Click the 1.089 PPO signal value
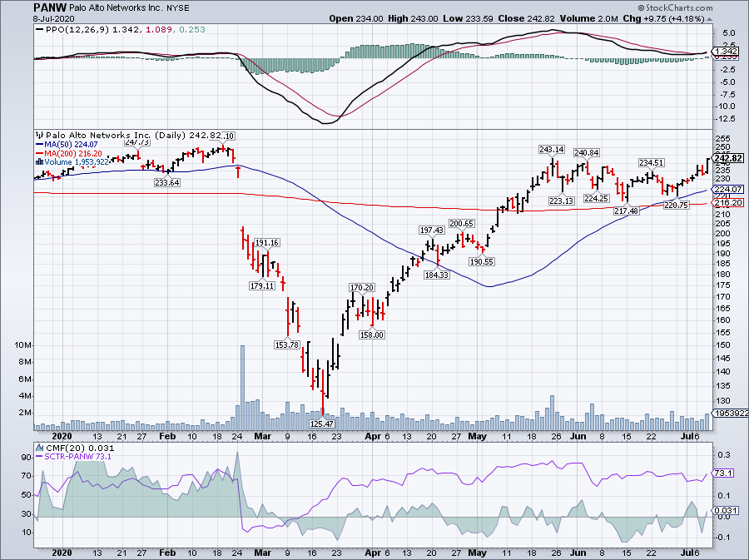This screenshot has width=749, height=560. point(158,30)
